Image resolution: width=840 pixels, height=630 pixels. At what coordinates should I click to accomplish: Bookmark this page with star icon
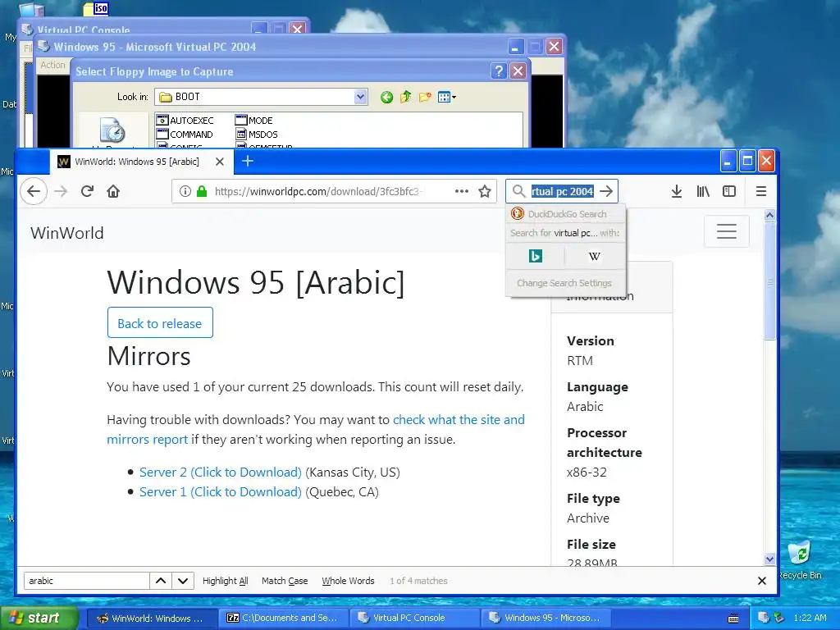click(485, 191)
